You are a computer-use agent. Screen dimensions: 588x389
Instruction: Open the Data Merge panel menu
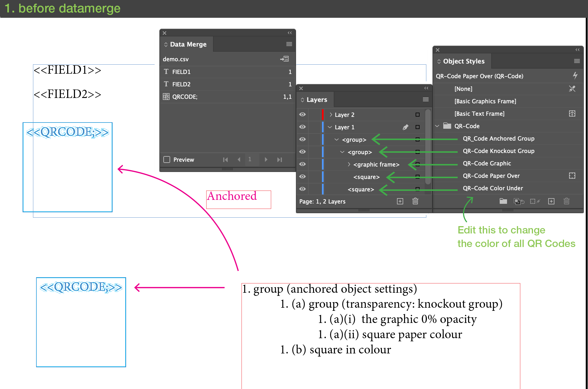pos(289,44)
